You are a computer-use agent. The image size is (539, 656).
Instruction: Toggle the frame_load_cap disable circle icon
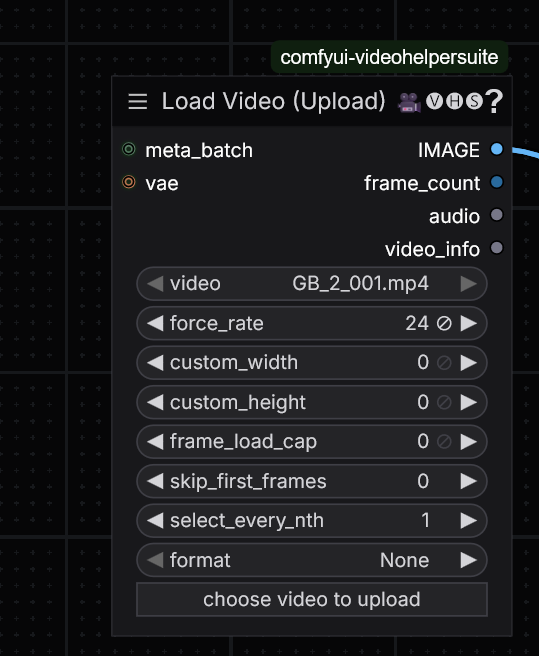coord(444,442)
